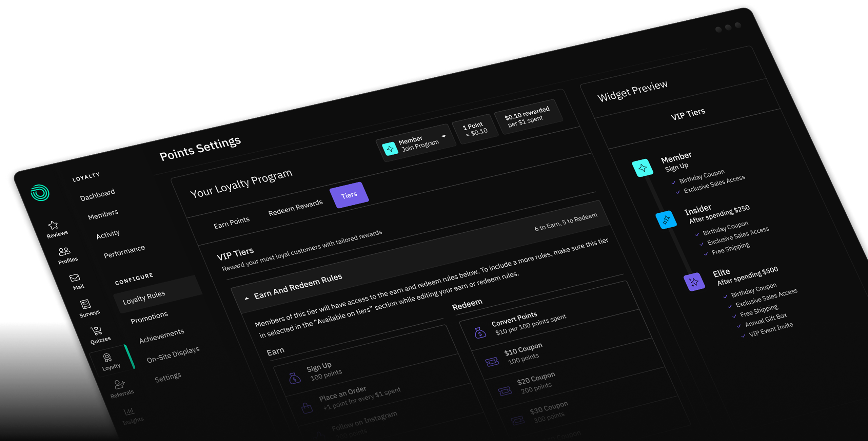Click the Elite tier purple badge
The image size is (868, 441).
pos(694,282)
